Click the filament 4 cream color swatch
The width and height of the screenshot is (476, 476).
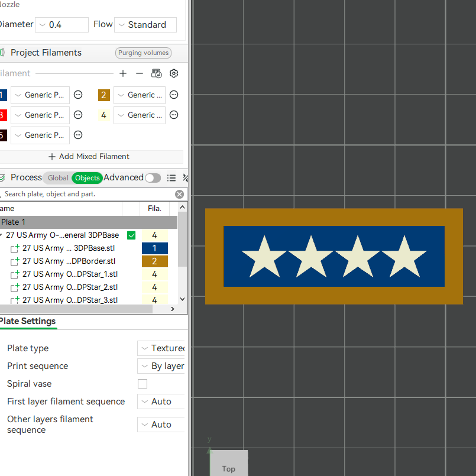[104, 115]
